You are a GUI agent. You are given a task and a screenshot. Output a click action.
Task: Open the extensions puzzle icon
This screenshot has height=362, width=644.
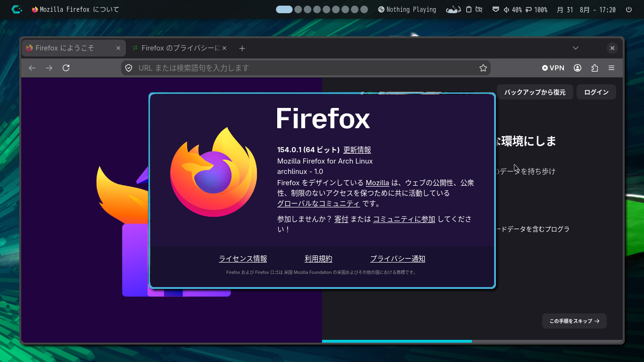coord(594,68)
